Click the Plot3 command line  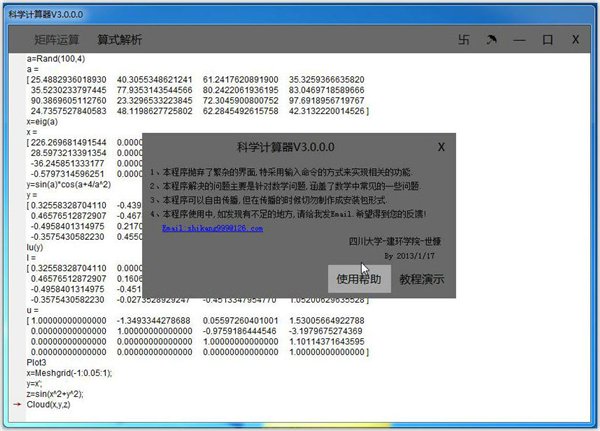pyautogui.click(x=36, y=362)
